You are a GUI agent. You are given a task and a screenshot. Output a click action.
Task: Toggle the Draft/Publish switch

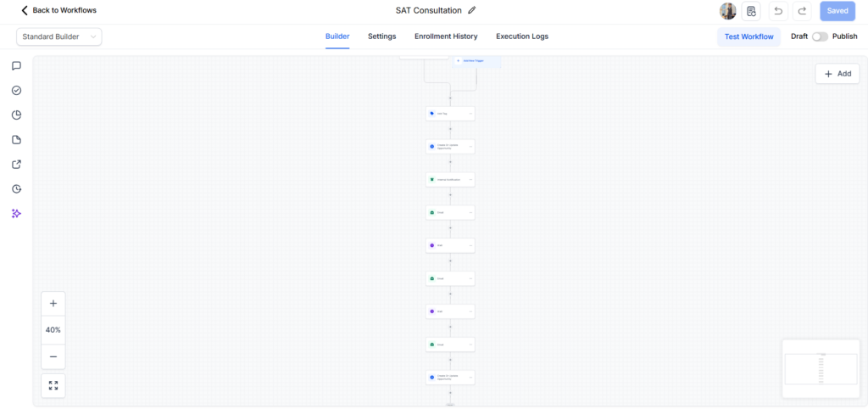[820, 36]
